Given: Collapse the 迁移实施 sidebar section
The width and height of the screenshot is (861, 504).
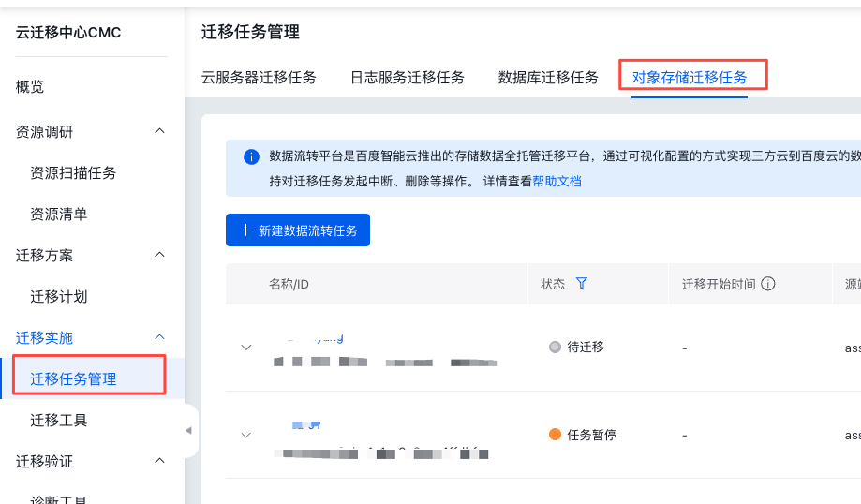Looking at the screenshot, I should (x=159, y=337).
